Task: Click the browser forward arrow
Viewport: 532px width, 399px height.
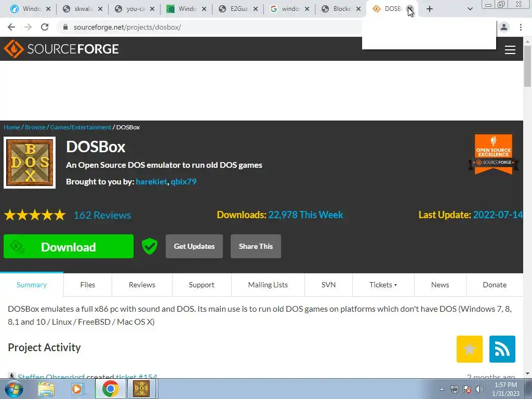Action: click(x=28, y=27)
